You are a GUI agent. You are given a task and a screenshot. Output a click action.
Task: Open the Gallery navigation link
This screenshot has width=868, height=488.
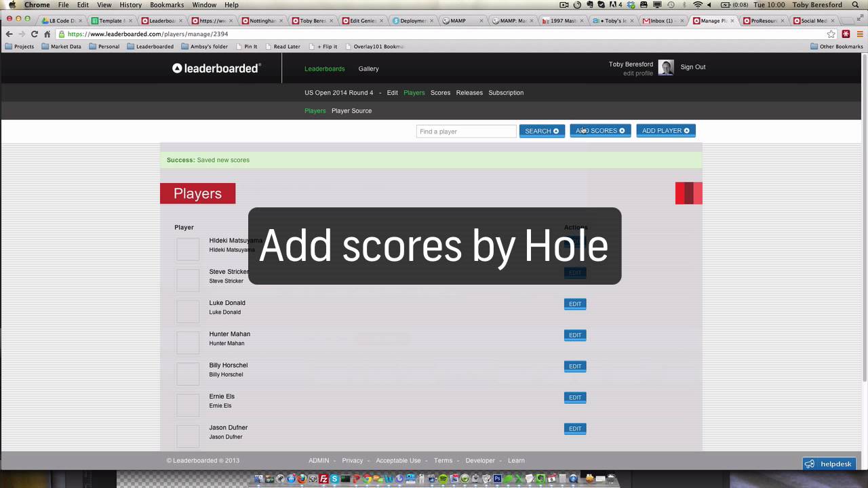pyautogui.click(x=368, y=68)
